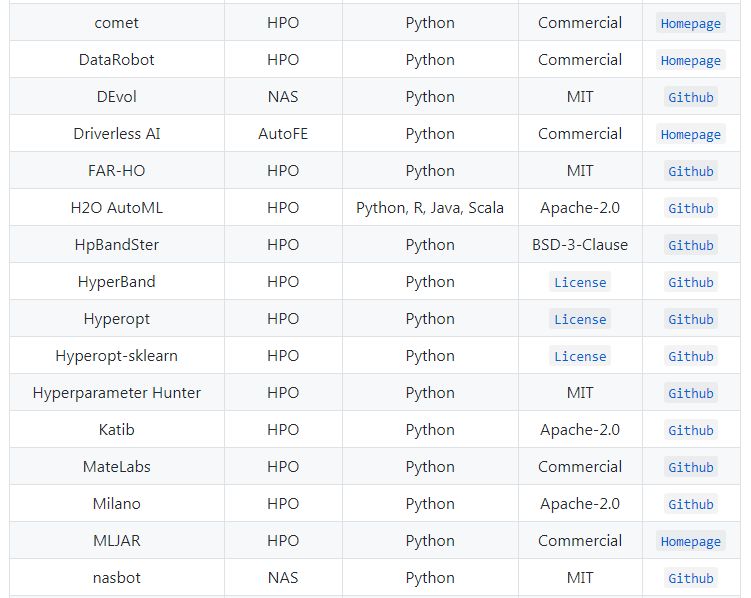Click the 'DataRobot' project name cell
The width and height of the screenshot is (751, 598).
pyautogui.click(x=116, y=59)
